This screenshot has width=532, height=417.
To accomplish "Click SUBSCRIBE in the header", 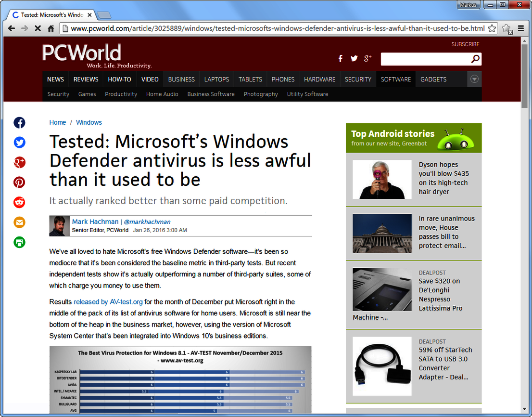I will coord(465,44).
